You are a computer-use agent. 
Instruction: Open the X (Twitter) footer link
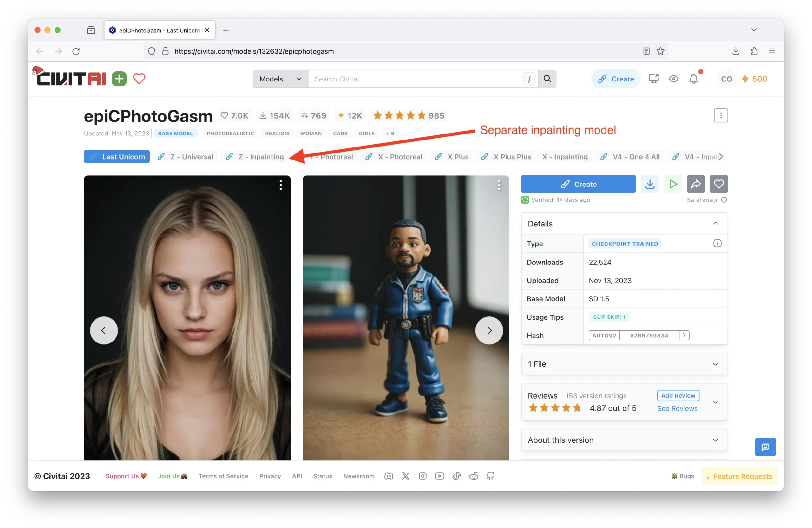tap(406, 476)
